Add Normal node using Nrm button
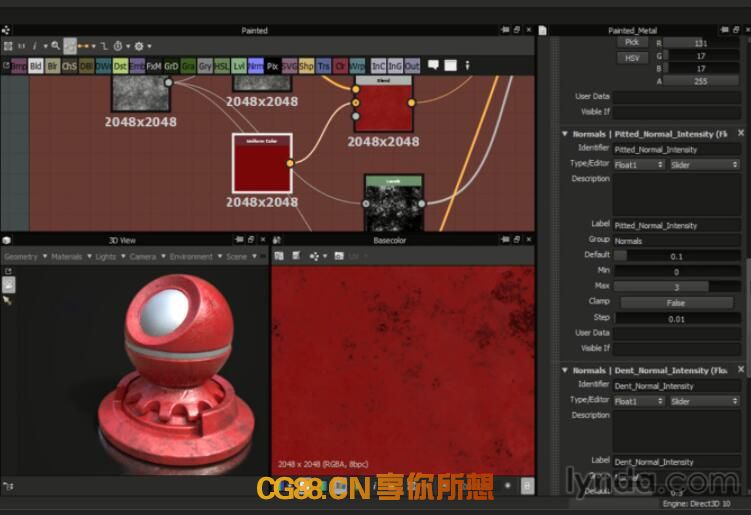 (x=256, y=66)
